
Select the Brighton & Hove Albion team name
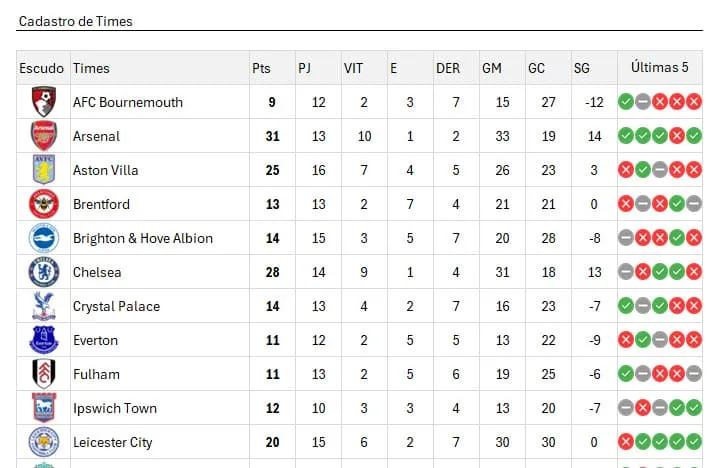143,238
